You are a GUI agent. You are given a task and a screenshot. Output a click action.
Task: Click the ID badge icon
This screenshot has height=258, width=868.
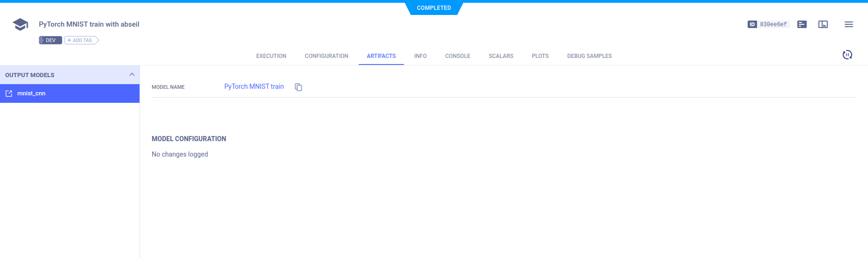tap(752, 24)
